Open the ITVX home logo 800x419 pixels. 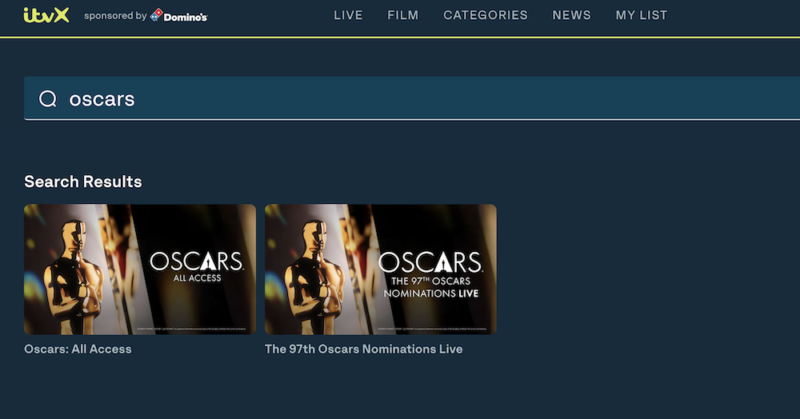[46, 15]
